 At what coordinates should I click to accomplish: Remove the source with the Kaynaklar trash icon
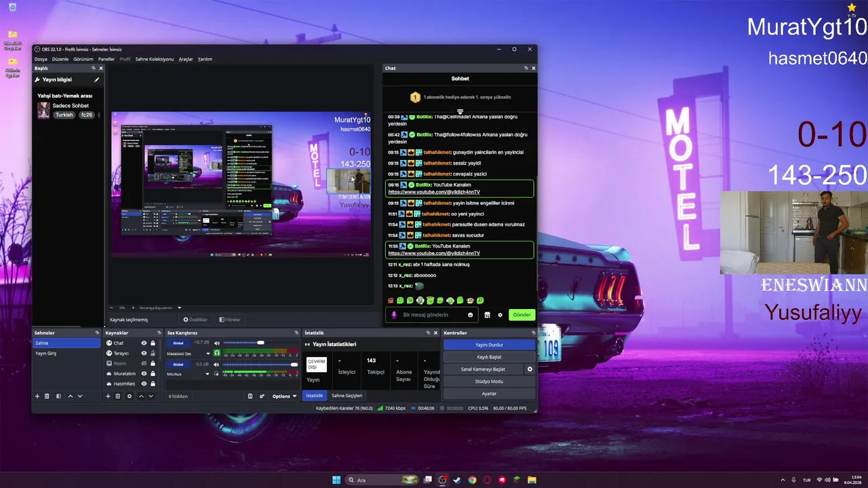coord(117,396)
